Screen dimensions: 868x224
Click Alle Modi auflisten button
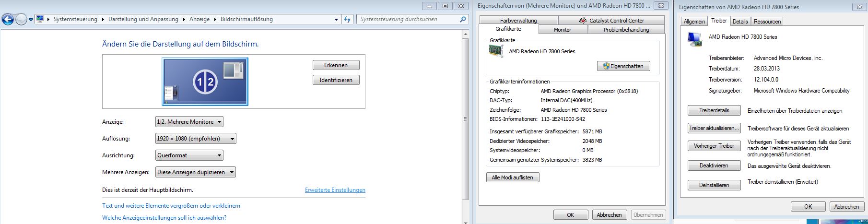coord(513,177)
